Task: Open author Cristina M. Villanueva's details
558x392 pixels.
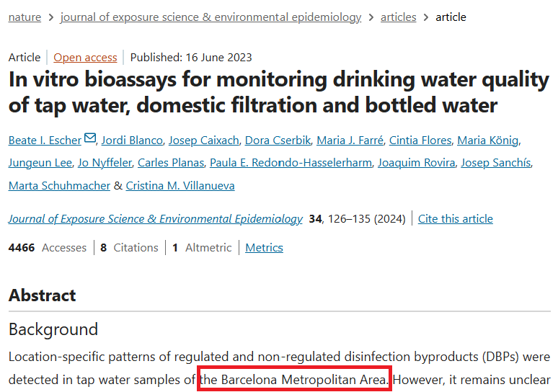Action: [x=180, y=186]
